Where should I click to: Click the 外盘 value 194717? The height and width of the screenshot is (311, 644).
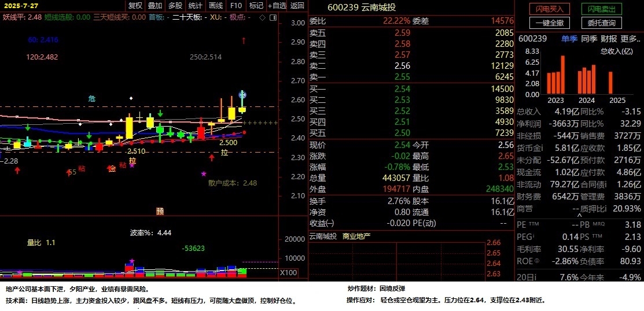(x=396, y=189)
